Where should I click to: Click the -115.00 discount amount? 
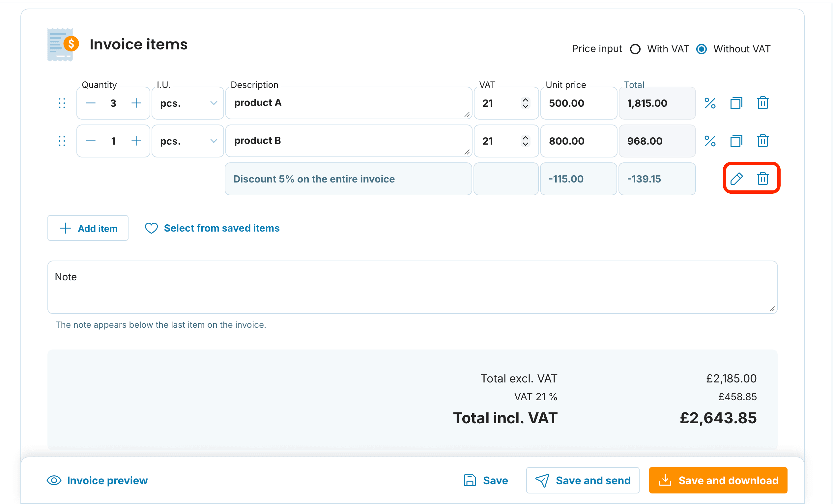click(566, 179)
